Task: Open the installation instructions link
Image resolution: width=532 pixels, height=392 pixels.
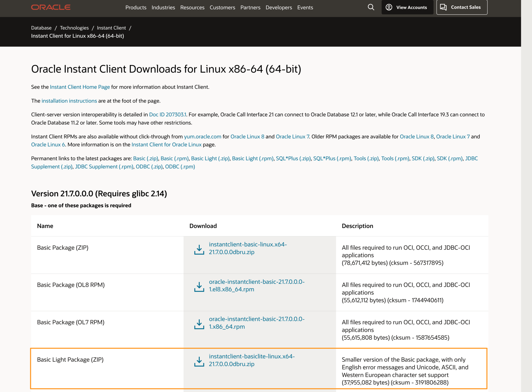Action: [69, 101]
